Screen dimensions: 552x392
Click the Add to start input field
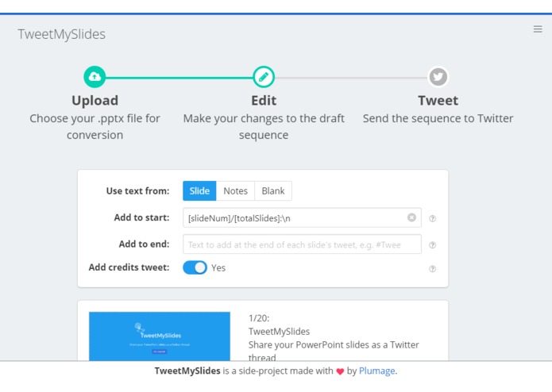click(x=302, y=217)
